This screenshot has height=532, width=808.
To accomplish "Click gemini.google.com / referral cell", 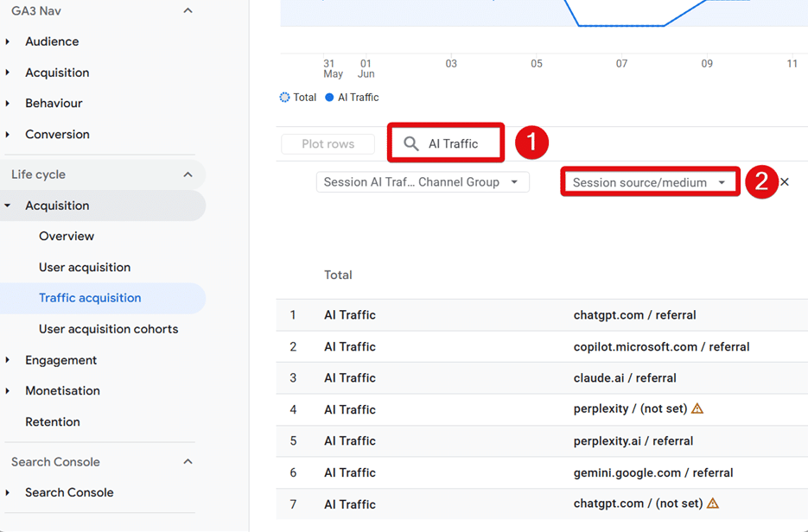I will click(653, 472).
